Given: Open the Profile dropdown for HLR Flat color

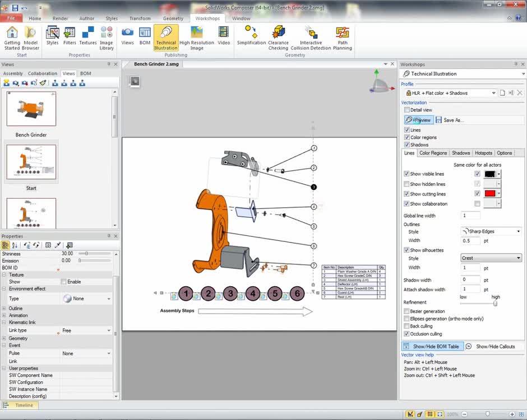Looking at the screenshot, I should coord(494,93).
